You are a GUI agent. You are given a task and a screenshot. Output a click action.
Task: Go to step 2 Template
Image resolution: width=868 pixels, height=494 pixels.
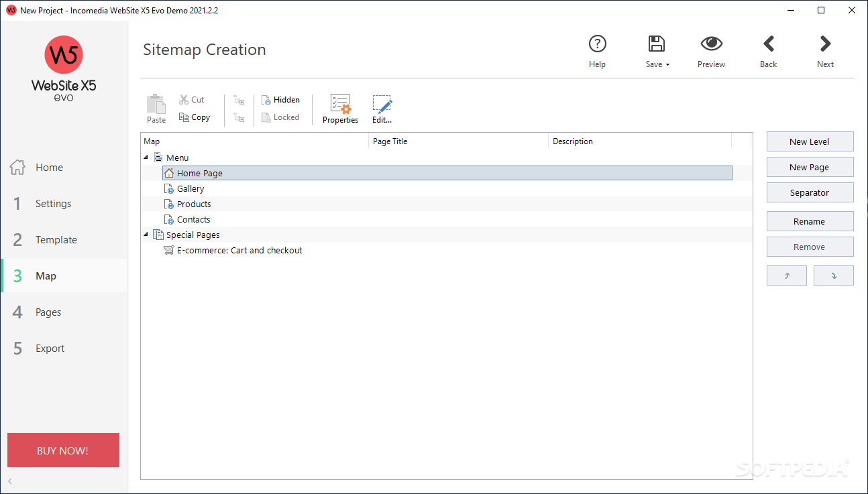[64, 240]
